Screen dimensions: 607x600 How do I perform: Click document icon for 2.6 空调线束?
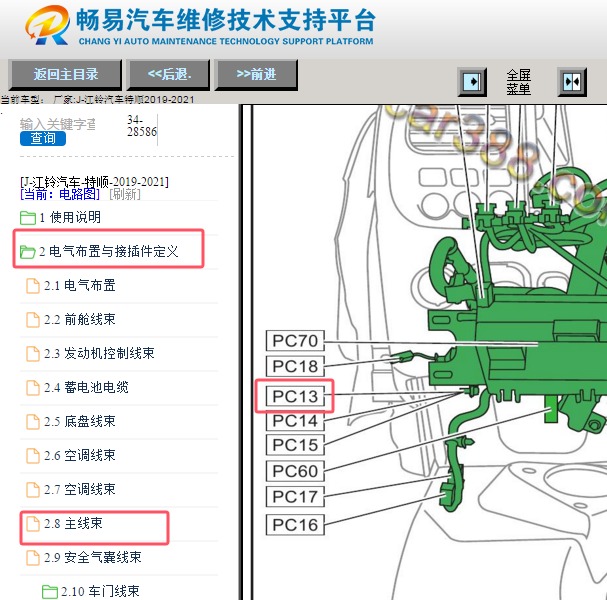[33, 456]
